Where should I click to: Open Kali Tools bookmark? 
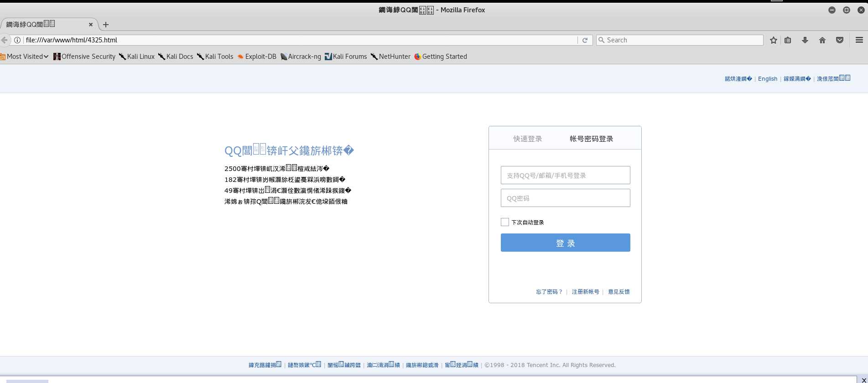coord(215,57)
